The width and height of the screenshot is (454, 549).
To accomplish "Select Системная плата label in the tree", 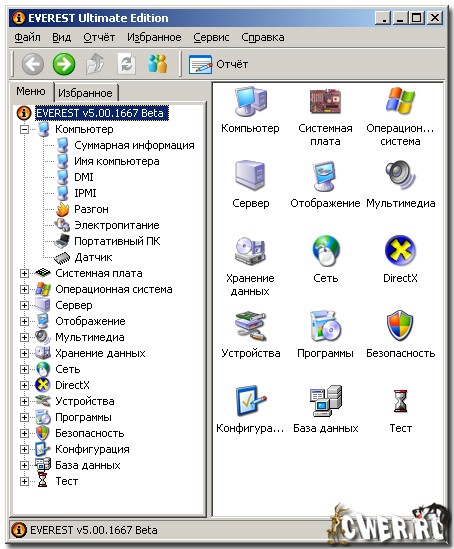I will pos(99,273).
